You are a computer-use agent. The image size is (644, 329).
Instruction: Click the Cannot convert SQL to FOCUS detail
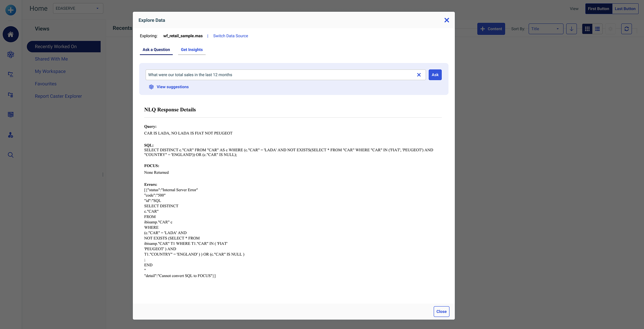[180, 276]
